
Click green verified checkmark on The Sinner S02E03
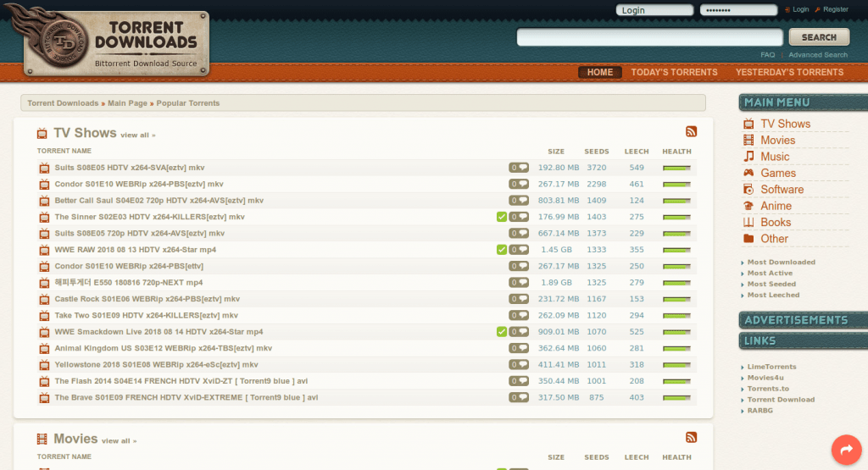coord(502,217)
